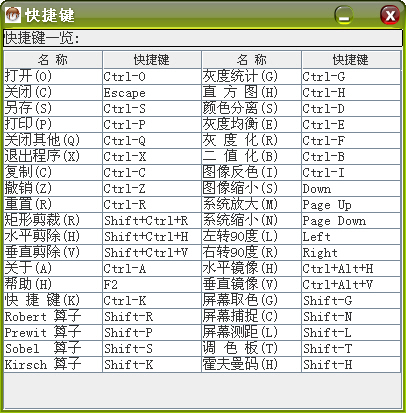This screenshot has height=413, width=406.
Task: Click the 快捷键一览 label field
Action: 203,38
